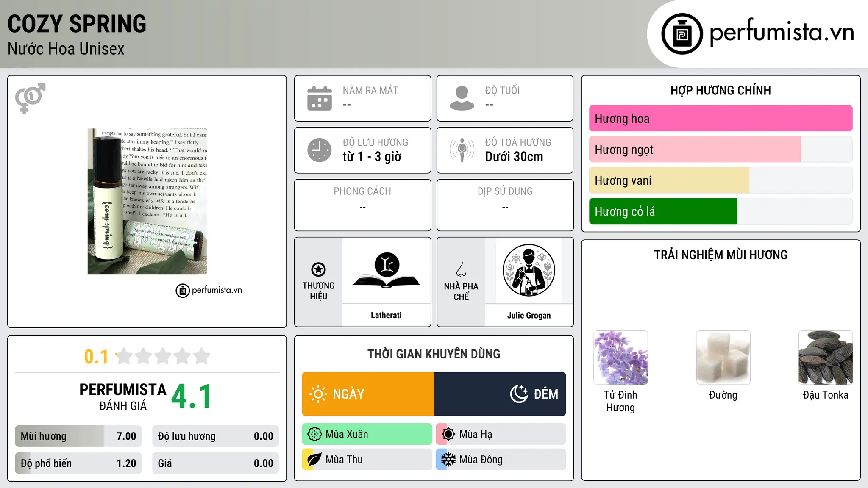Click the Hương vani accord bar

pos(721,180)
